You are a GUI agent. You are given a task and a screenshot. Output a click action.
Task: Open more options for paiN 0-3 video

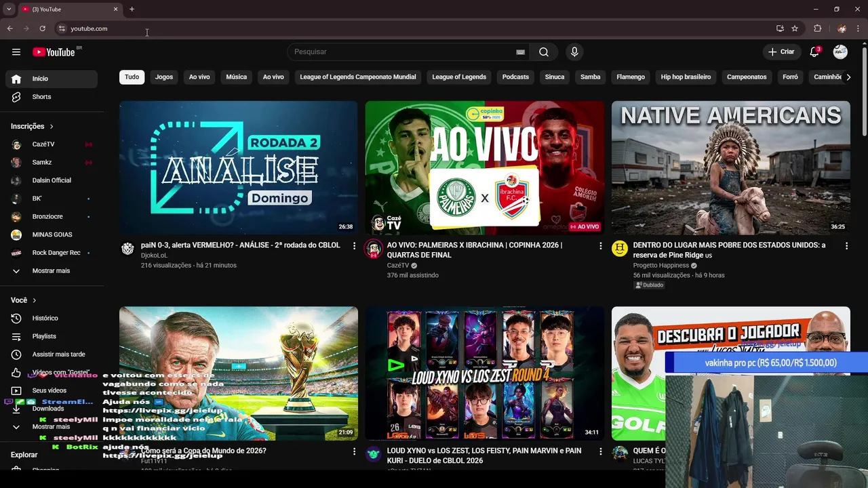354,246
